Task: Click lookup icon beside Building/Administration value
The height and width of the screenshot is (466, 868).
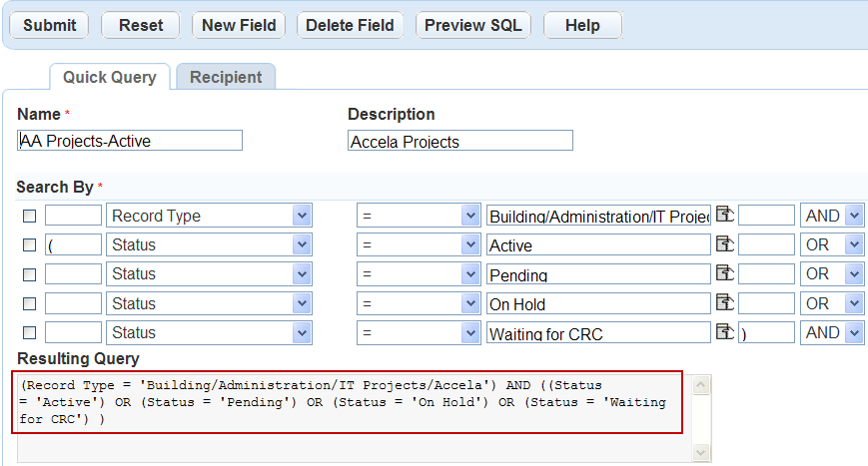Action: (724, 216)
